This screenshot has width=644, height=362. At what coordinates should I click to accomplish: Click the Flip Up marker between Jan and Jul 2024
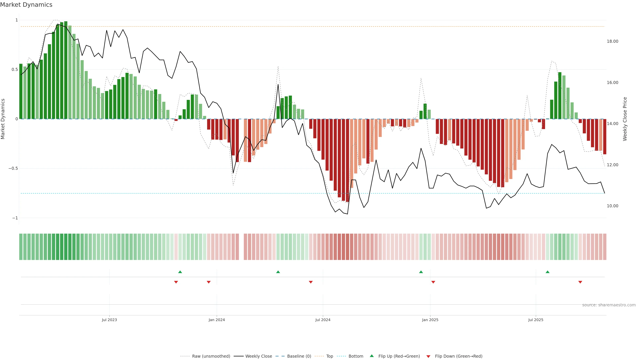point(278,272)
